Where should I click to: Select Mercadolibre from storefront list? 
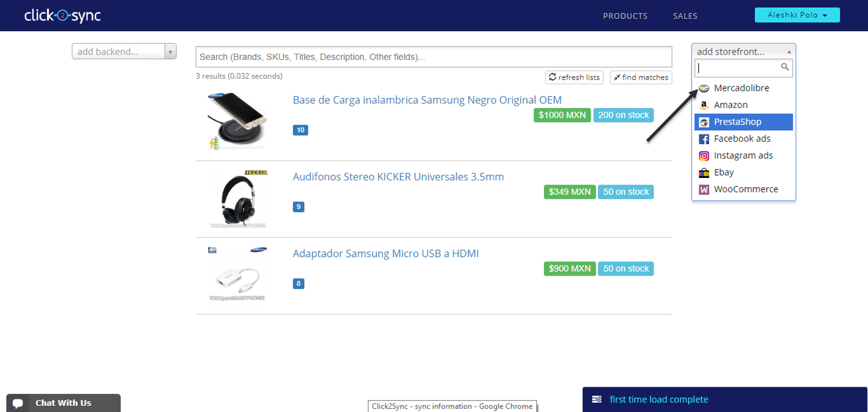pos(743,88)
